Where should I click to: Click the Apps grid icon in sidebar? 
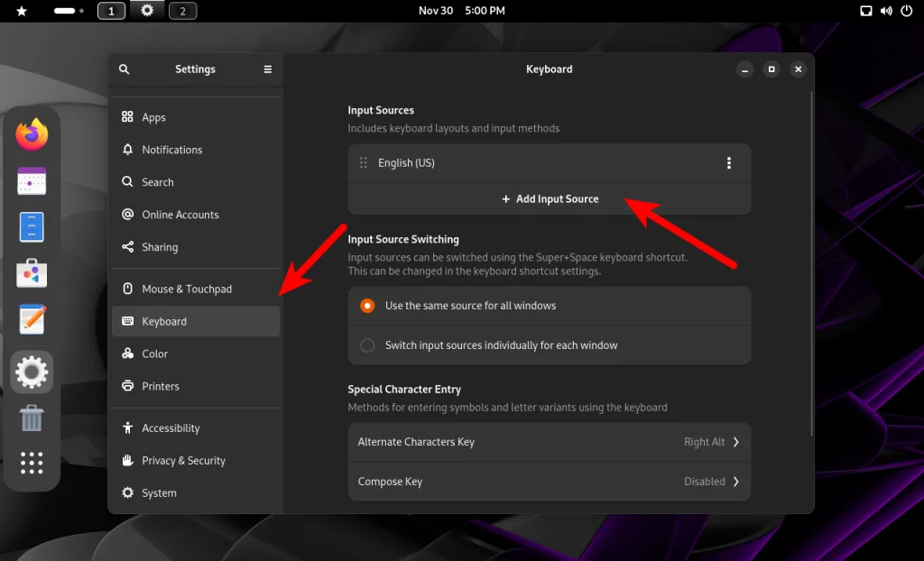(x=127, y=116)
